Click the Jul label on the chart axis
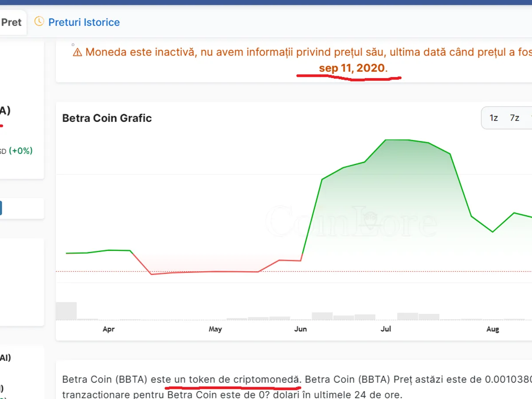 (386, 329)
